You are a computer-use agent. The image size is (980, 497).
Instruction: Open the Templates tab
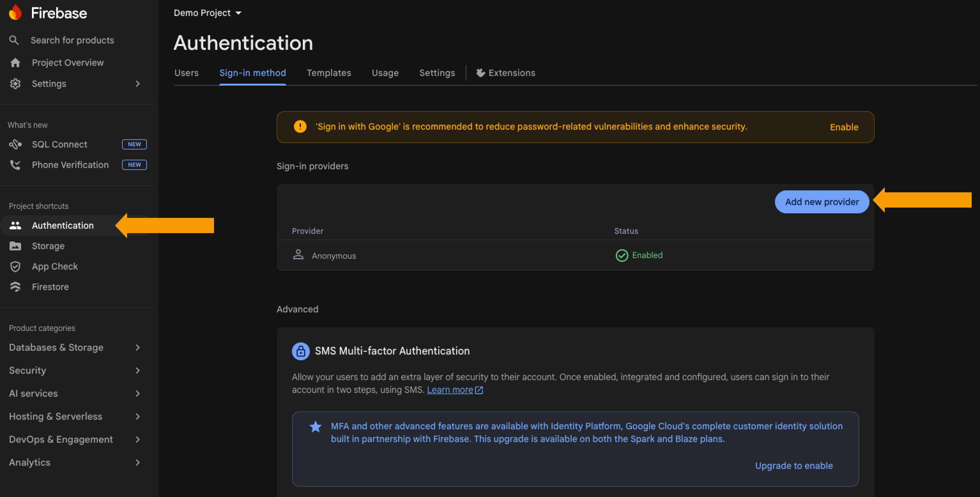(x=329, y=73)
